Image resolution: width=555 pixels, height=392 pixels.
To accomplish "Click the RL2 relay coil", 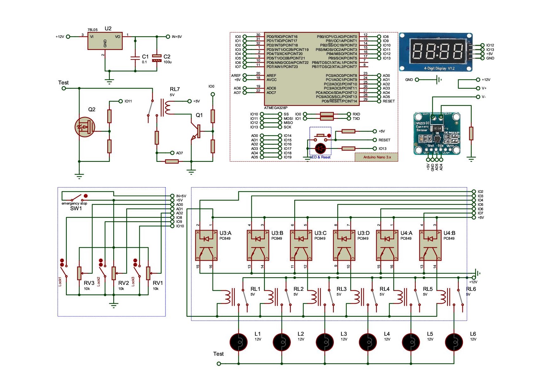I will pos(271,297).
